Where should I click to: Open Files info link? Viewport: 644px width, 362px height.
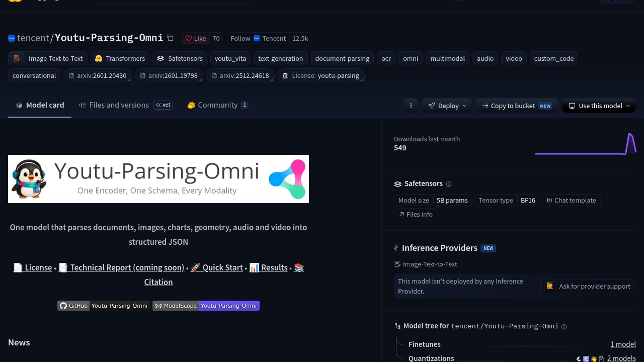[x=416, y=215]
